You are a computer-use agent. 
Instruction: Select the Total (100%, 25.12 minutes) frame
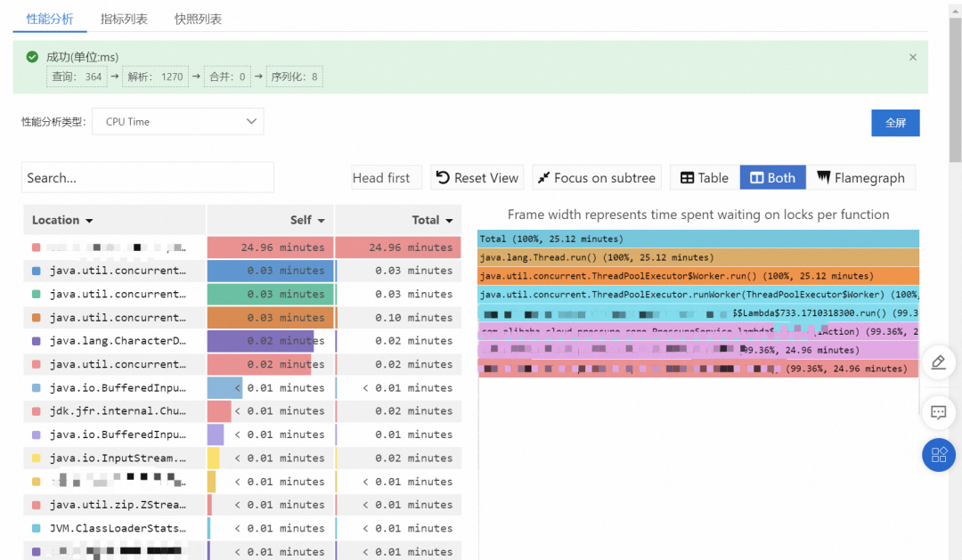click(698, 239)
